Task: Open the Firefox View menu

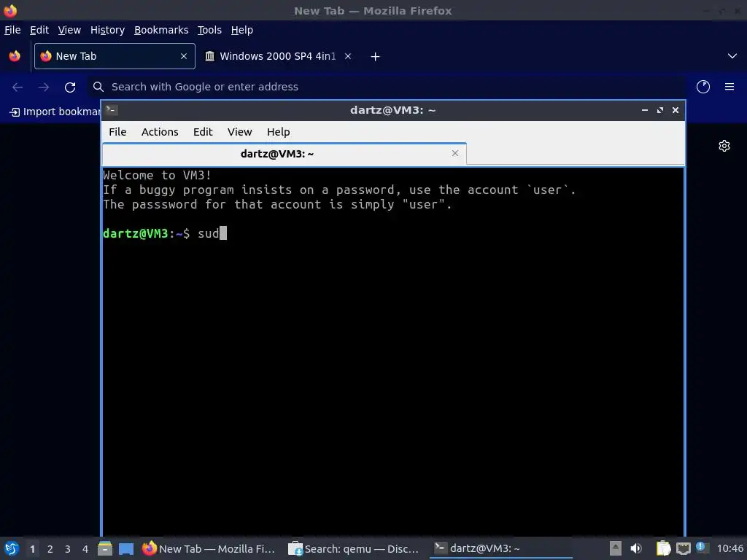Action: [69, 30]
